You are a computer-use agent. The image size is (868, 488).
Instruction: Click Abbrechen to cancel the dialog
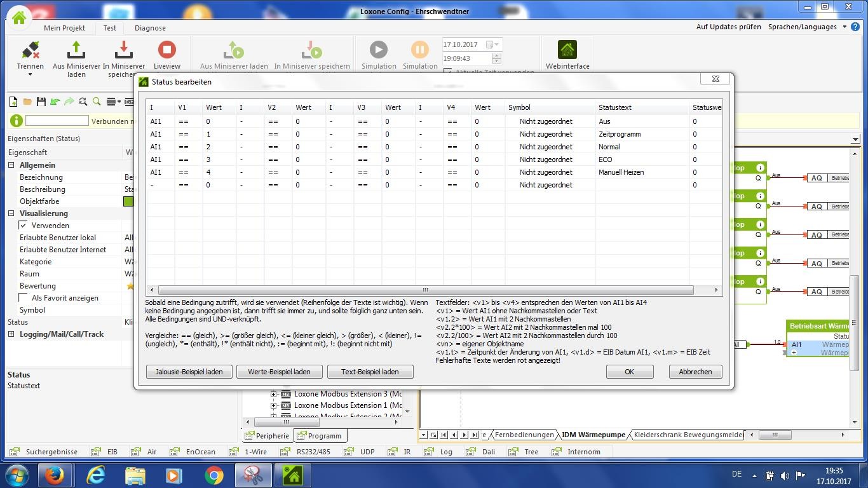(x=695, y=372)
